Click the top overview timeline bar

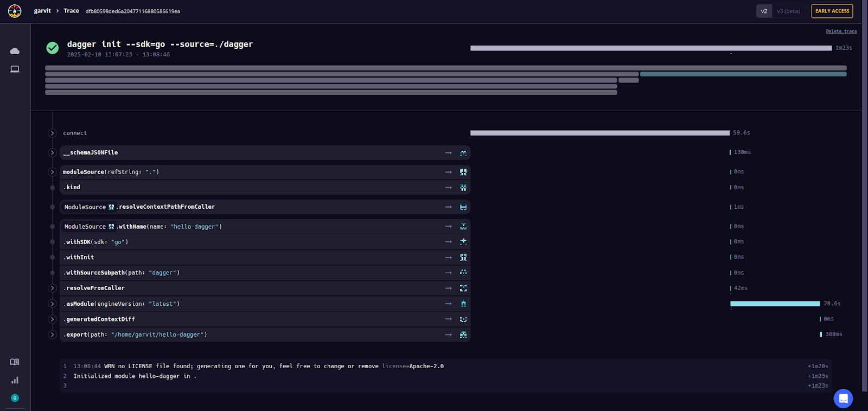click(446, 68)
